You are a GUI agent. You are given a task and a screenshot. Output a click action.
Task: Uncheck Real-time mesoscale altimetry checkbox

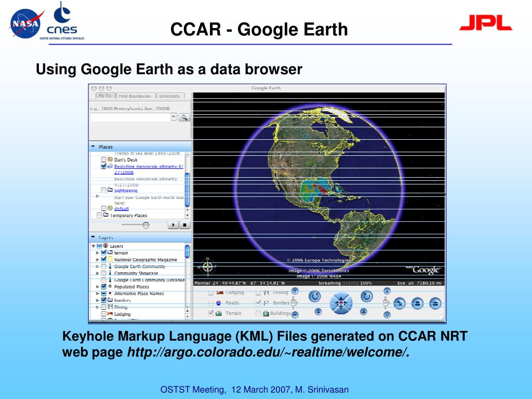pos(104,166)
